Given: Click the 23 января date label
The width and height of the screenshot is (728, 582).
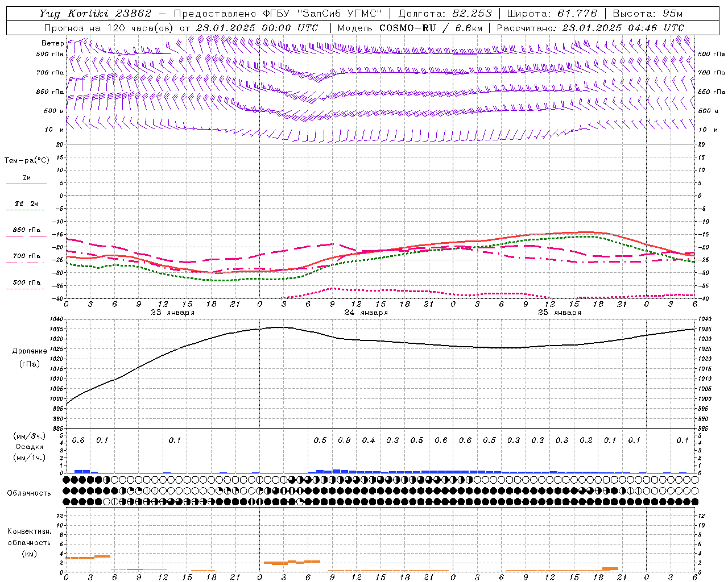Looking at the screenshot, I should [172, 313].
